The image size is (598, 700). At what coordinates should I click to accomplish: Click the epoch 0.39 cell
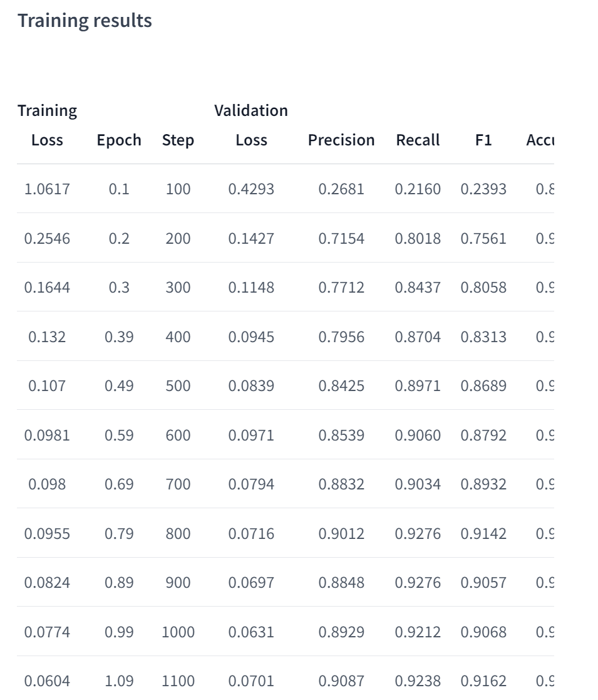pyautogui.click(x=119, y=337)
